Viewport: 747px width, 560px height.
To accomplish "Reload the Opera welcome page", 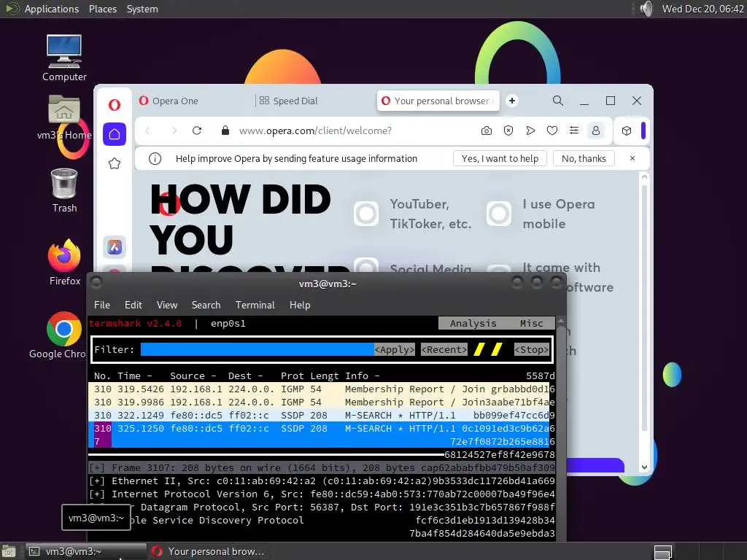I will point(197,131).
